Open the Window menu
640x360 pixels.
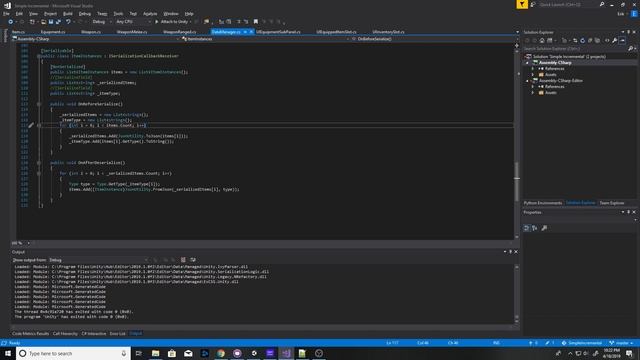click(x=171, y=13)
